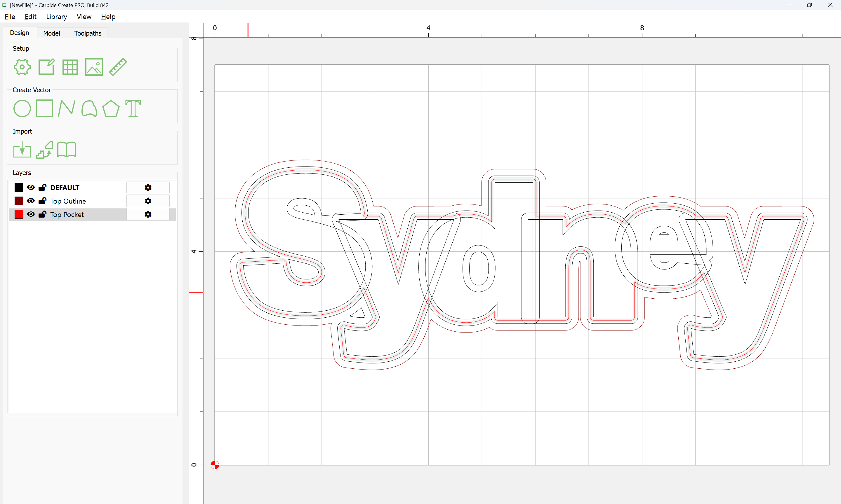Open Top Outline layer settings gear
Viewport: 841px width, 504px height.
[x=148, y=201]
